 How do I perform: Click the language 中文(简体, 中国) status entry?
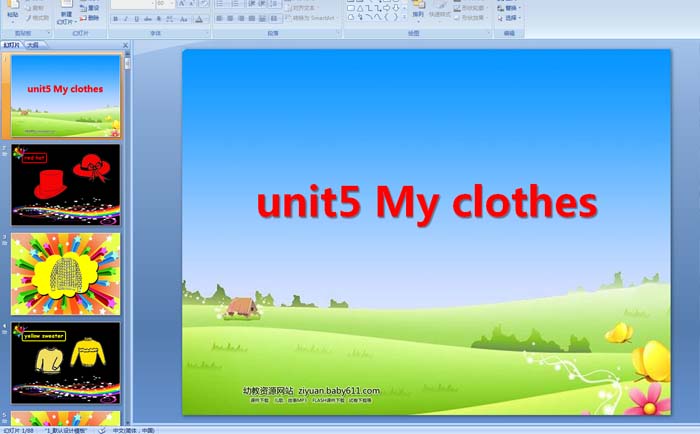(134, 430)
